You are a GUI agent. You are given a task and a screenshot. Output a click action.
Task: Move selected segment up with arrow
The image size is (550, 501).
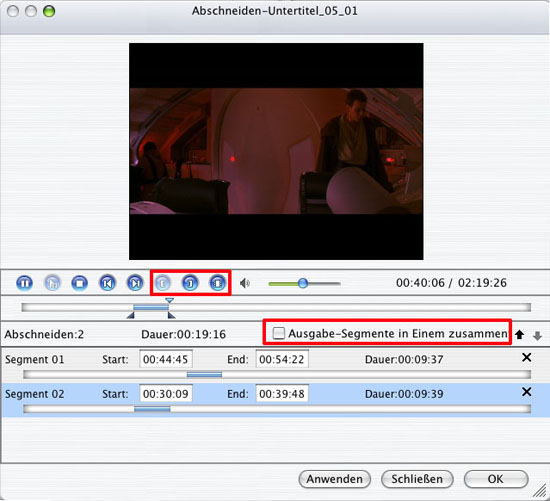(x=519, y=335)
